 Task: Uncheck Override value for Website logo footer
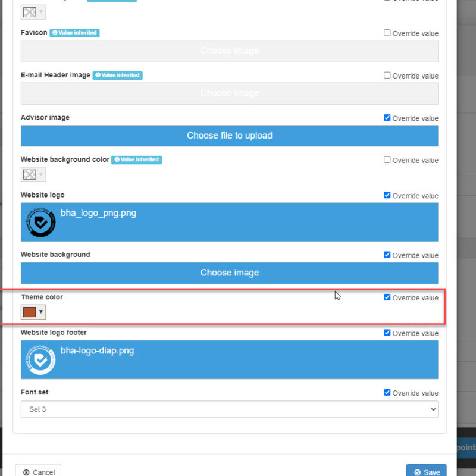tap(387, 333)
